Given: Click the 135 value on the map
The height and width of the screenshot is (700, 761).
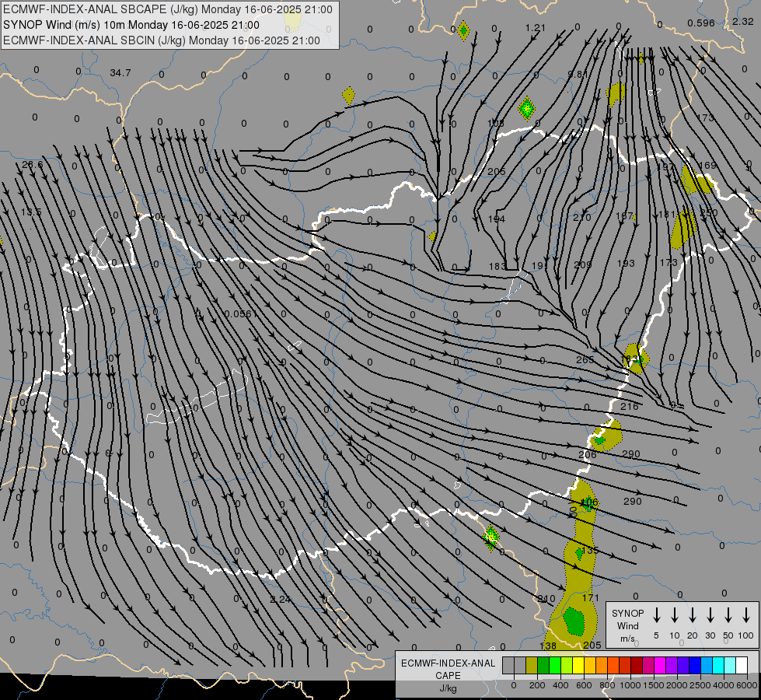Looking at the screenshot, I should click(x=590, y=550).
